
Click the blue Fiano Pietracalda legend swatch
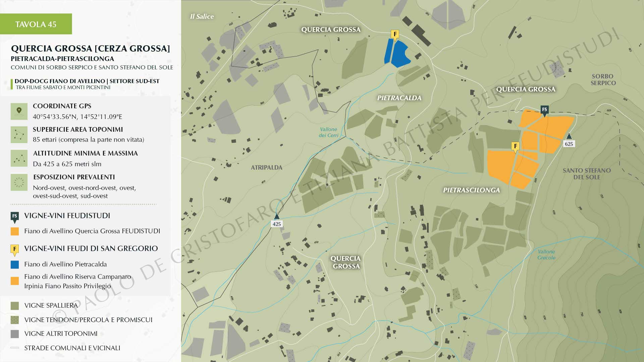15,264
